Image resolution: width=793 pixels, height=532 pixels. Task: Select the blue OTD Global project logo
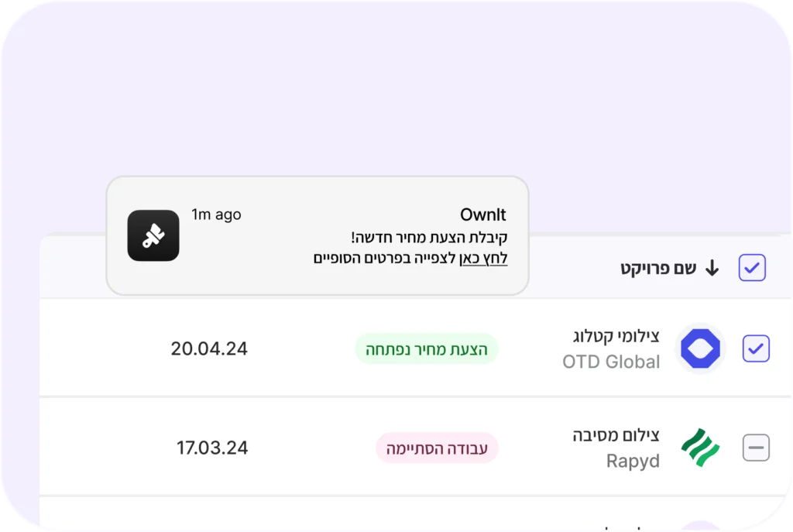[699, 348]
